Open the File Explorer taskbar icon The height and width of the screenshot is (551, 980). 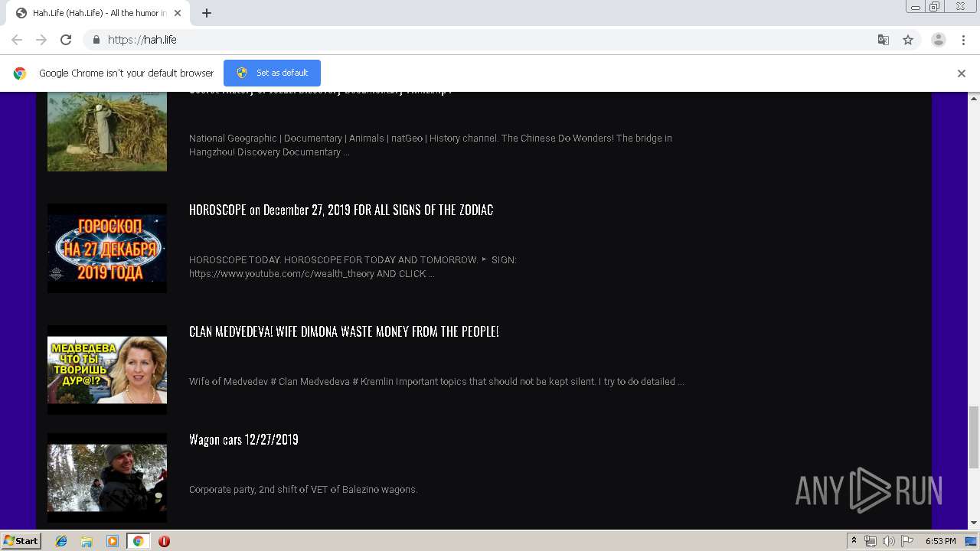[87, 541]
